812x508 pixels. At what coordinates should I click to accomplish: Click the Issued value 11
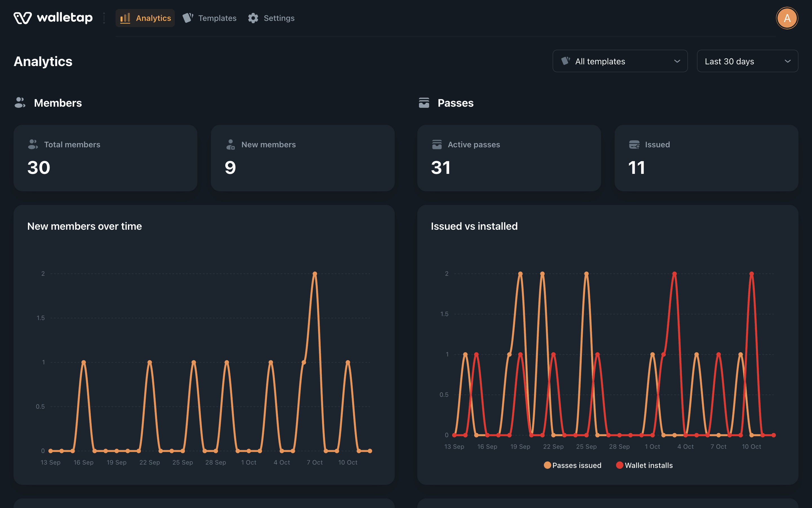(636, 168)
